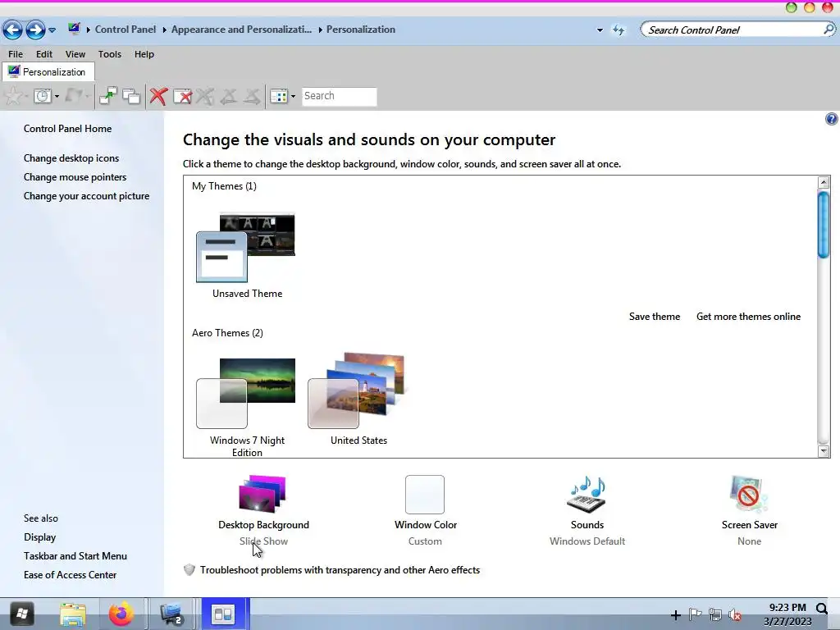Click Troubleshoot problems with transparency link

click(340, 570)
